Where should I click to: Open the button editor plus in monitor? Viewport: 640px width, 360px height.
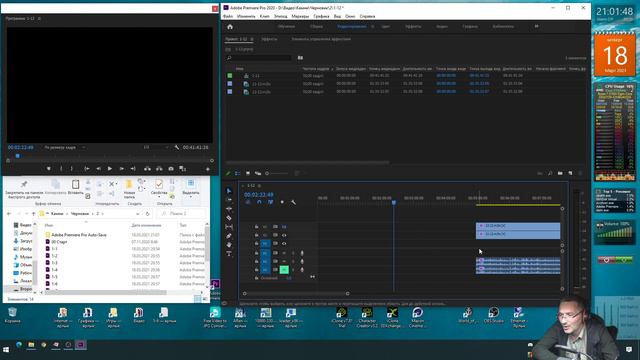[207, 169]
